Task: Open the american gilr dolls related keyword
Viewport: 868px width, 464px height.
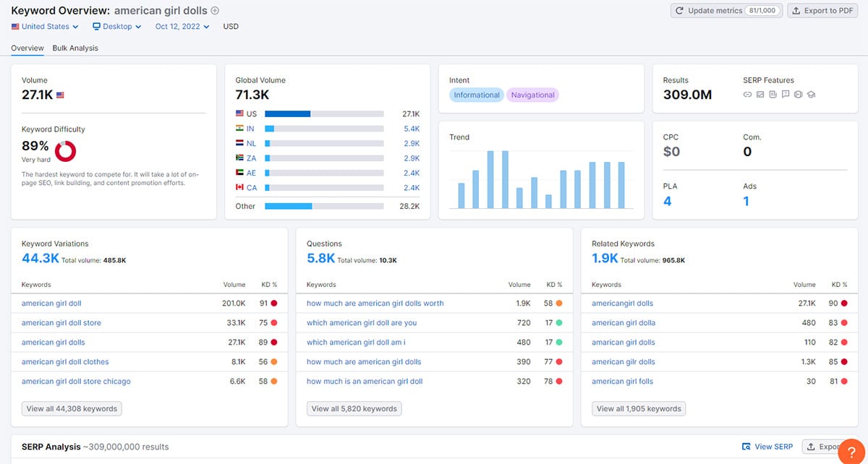Action: click(x=624, y=362)
